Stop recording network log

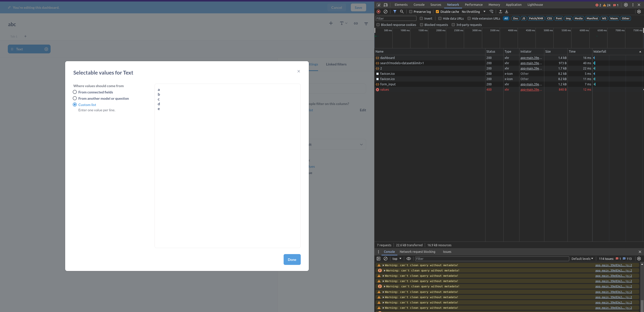click(x=378, y=12)
